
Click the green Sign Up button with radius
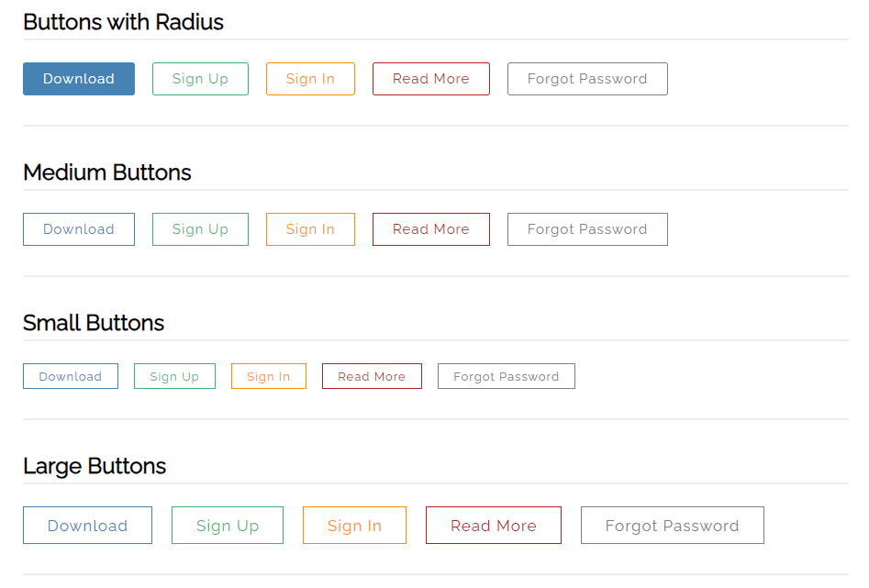200,79
